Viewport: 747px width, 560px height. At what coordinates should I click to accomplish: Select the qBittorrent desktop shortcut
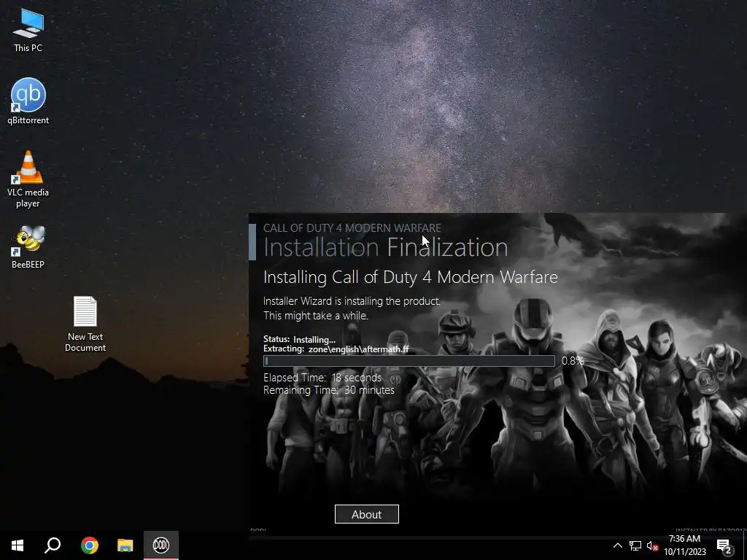(28, 101)
